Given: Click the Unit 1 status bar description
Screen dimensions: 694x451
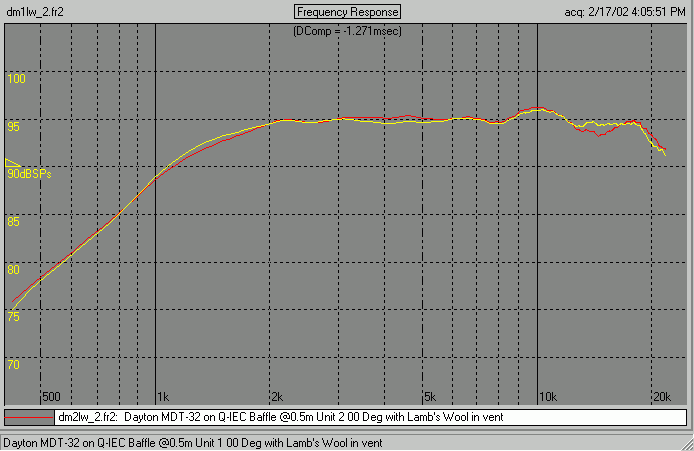Looking at the screenshot, I should pyautogui.click(x=193, y=443).
